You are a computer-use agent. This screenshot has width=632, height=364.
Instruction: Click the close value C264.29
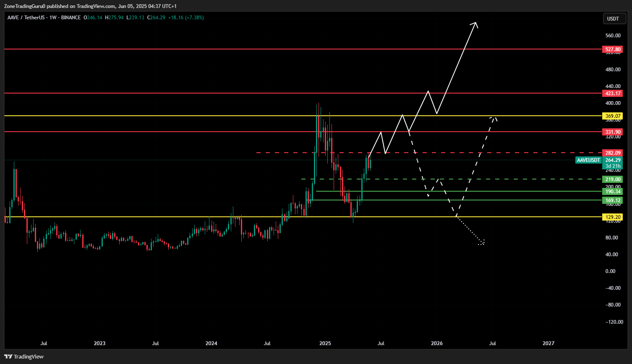[x=156, y=18]
